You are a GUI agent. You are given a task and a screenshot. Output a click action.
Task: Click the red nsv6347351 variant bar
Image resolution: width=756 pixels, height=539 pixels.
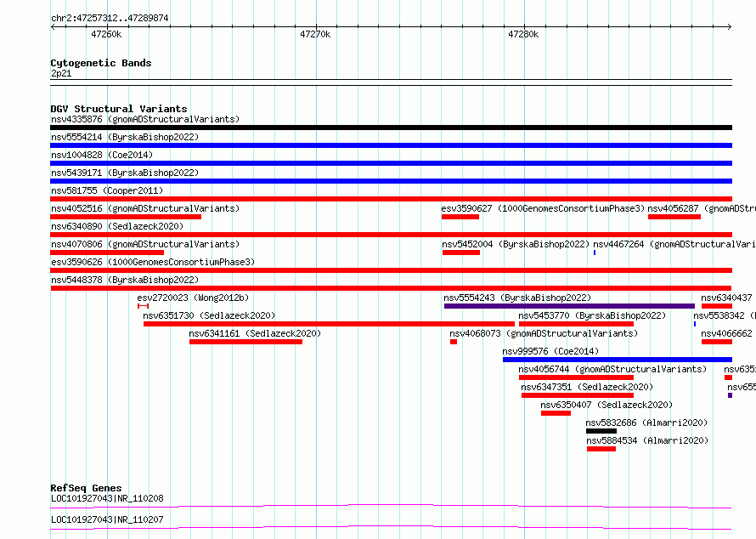click(x=577, y=395)
